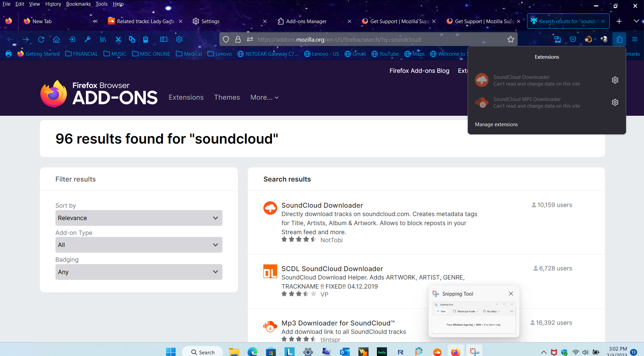Screen dimensions: 644x356
Task: Click the taskbar Search box
Action: coord(202,352)
